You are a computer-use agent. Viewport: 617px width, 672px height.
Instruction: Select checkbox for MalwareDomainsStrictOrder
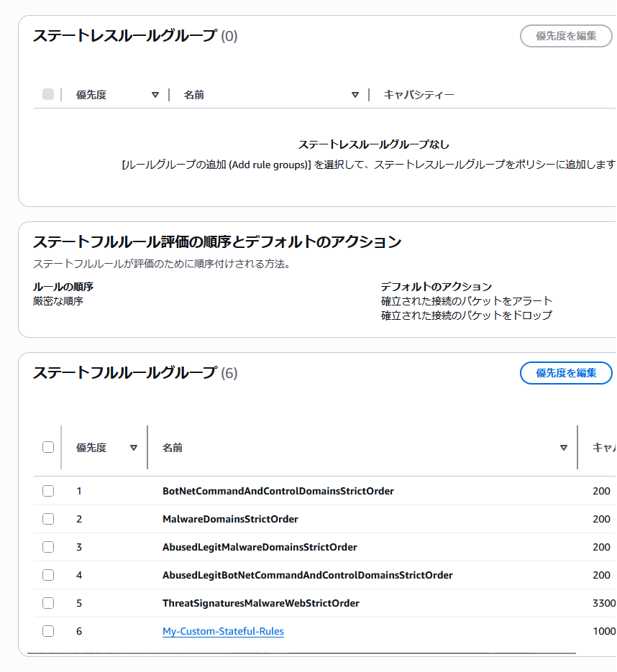point(48,519)
